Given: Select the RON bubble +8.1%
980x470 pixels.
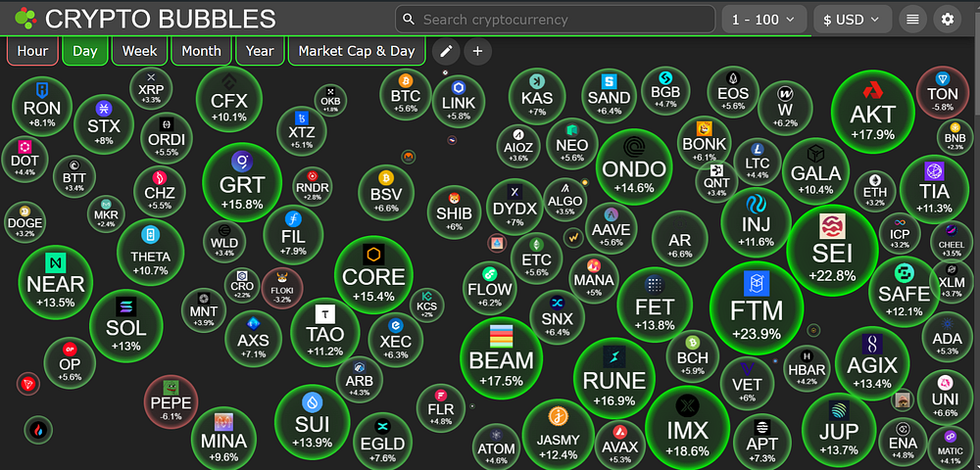Looking at the screenshot, I should [42, 107].
